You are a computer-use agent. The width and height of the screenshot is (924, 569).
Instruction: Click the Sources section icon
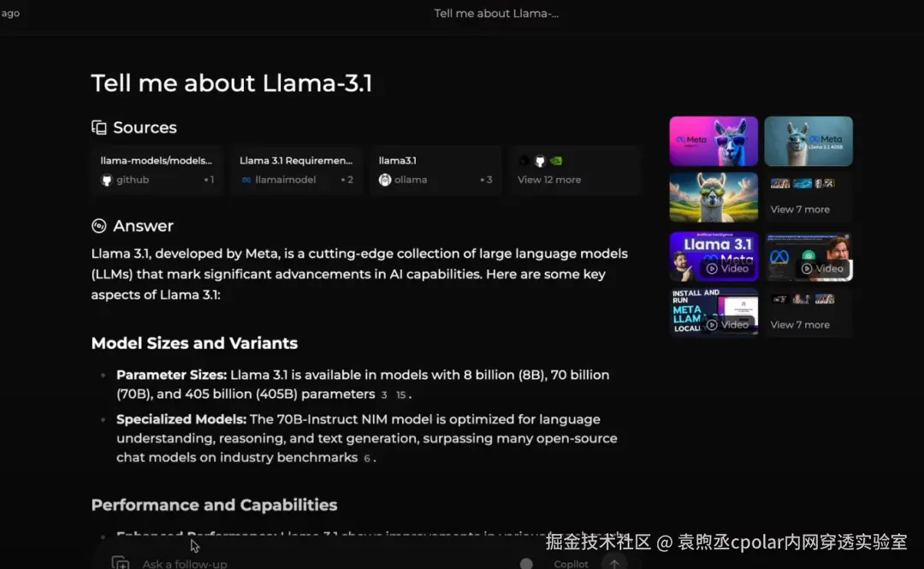pyautogui.click(x=99, y=127)
